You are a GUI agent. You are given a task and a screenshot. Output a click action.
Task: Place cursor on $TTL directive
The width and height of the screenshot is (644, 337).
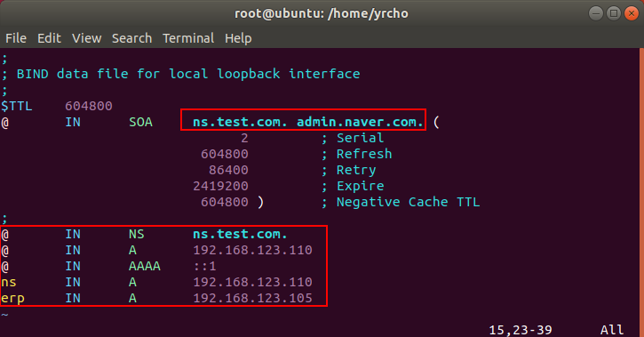[x=16, y=106]
